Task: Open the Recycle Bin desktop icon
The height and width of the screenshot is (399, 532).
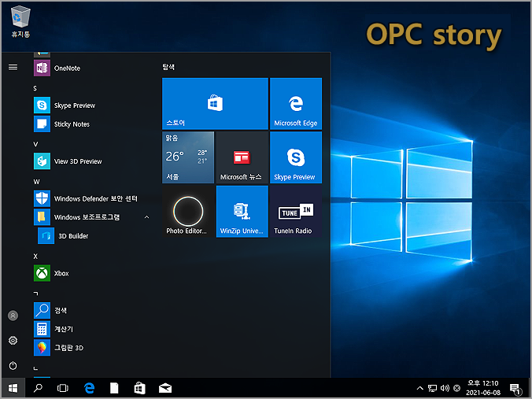Action: pos(20,22)
